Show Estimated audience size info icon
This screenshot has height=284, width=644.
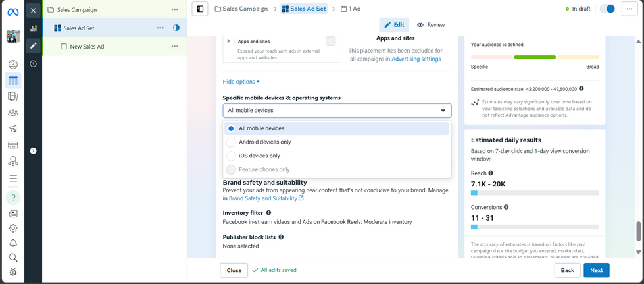(x=582, y=88)
